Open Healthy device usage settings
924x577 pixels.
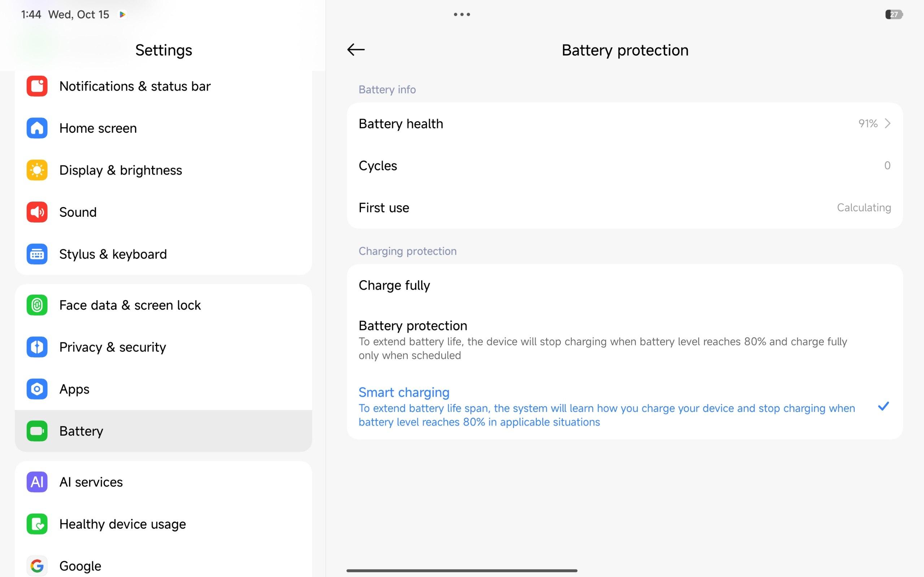[164, 524]
